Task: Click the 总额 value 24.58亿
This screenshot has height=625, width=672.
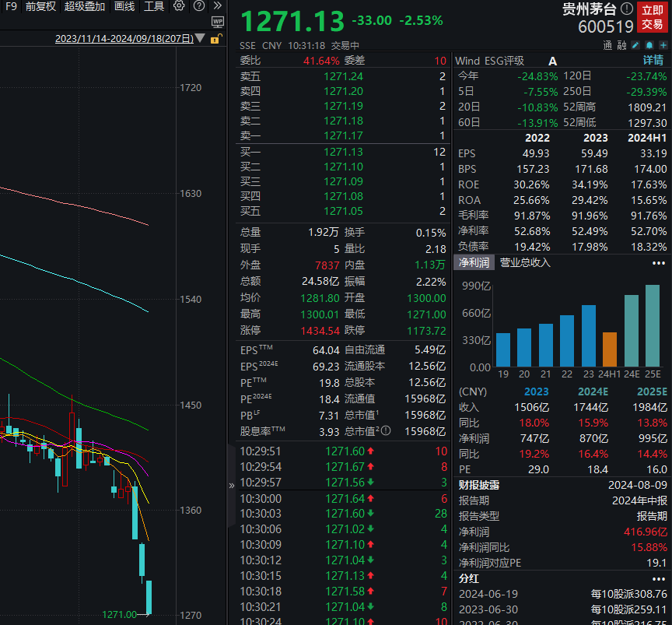Action: pos(320,282)
